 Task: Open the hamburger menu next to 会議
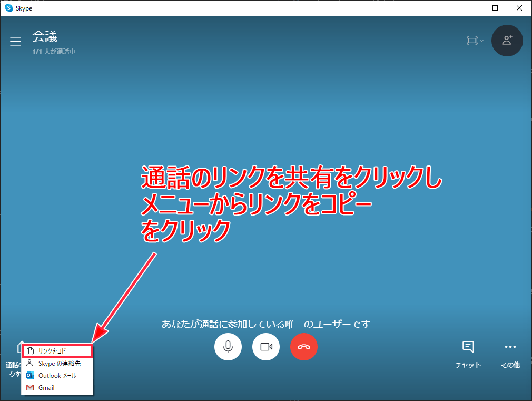16,42
